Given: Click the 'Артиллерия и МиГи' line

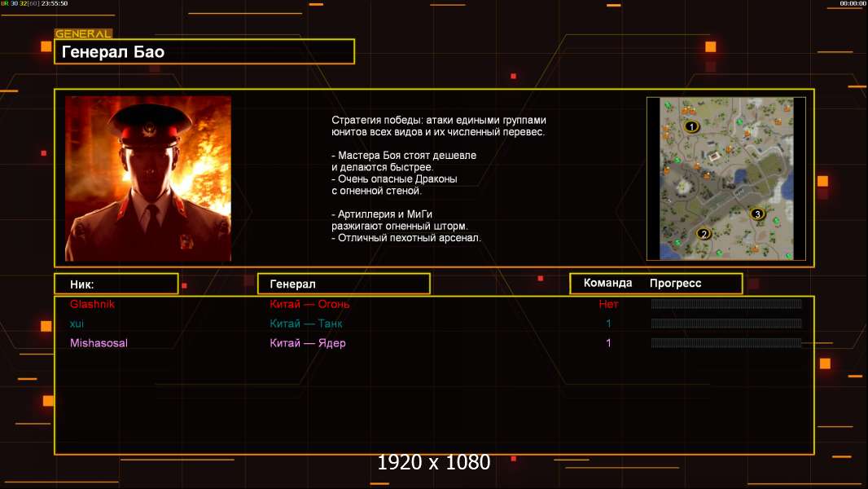Looking at the screenshot, I should 382,214.
